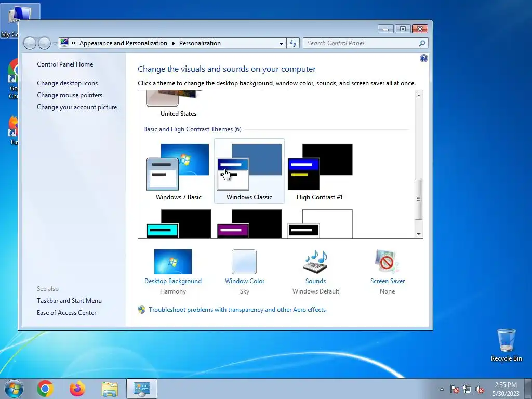Screen dimensions: 532x399
Task: Select the Recycle Bin desktop icon
Action: 506,345
